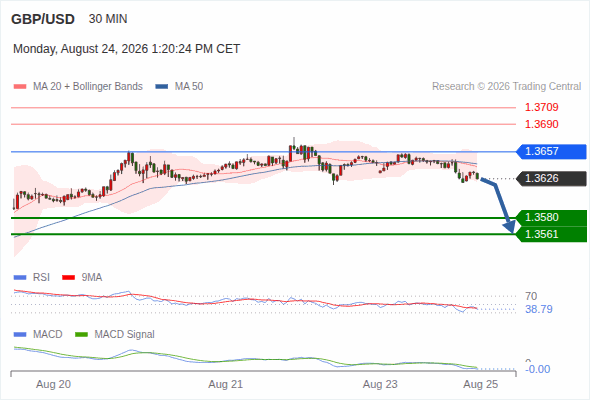Viewport: 590px width, 400px height.
Task: Click the RSI blue legend swatch
Action: click(20, 278)
